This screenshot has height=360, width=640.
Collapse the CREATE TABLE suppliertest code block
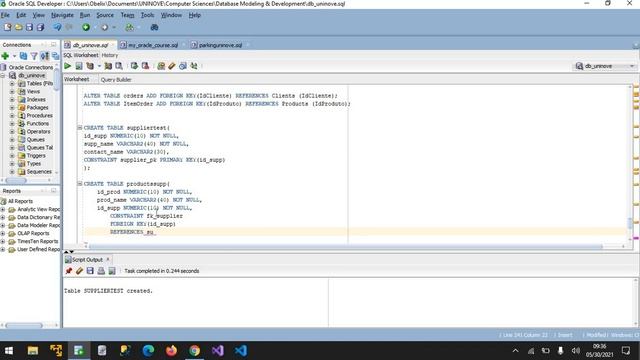(80, 127)
